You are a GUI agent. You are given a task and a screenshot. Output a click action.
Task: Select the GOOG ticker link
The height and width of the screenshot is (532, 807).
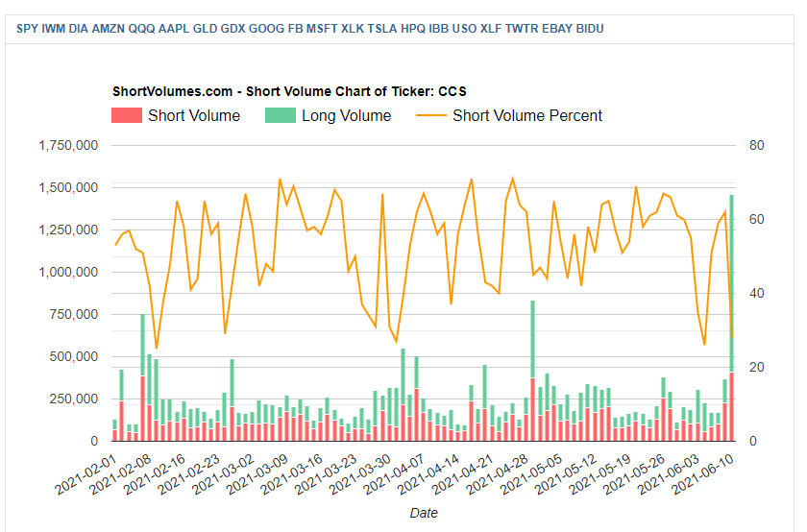(262, 29)
